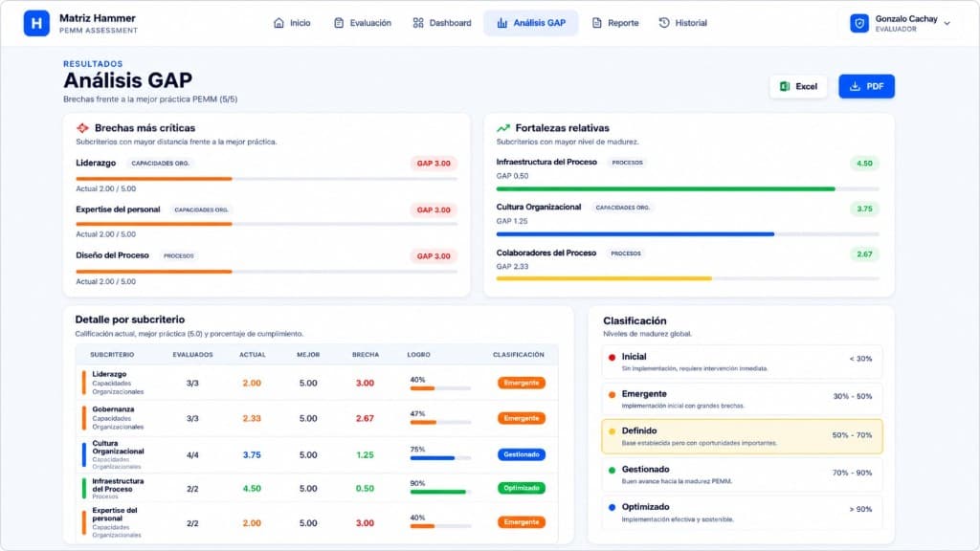
Task: Go to the Historial tab
Action: click(682, 23)
